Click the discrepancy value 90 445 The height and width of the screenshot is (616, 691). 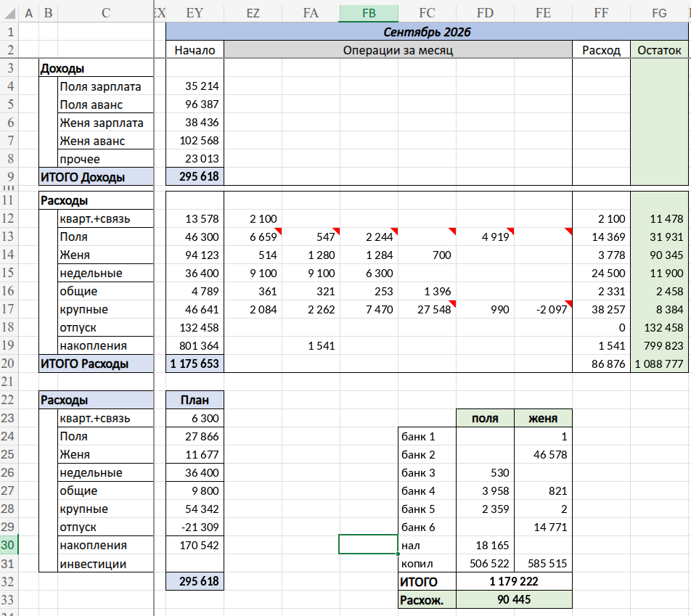[515, 600]
